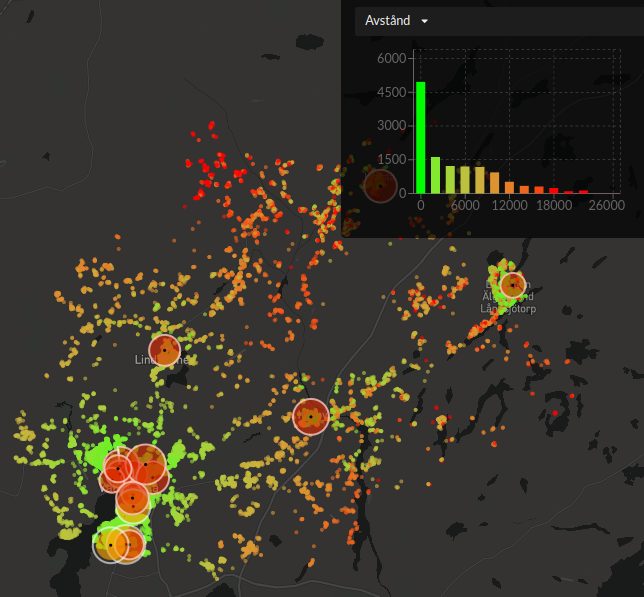The width and height of the screenshot is (644, 597).
Task: Click the tallest bright green histogram bar
Action: pos(421,137)
